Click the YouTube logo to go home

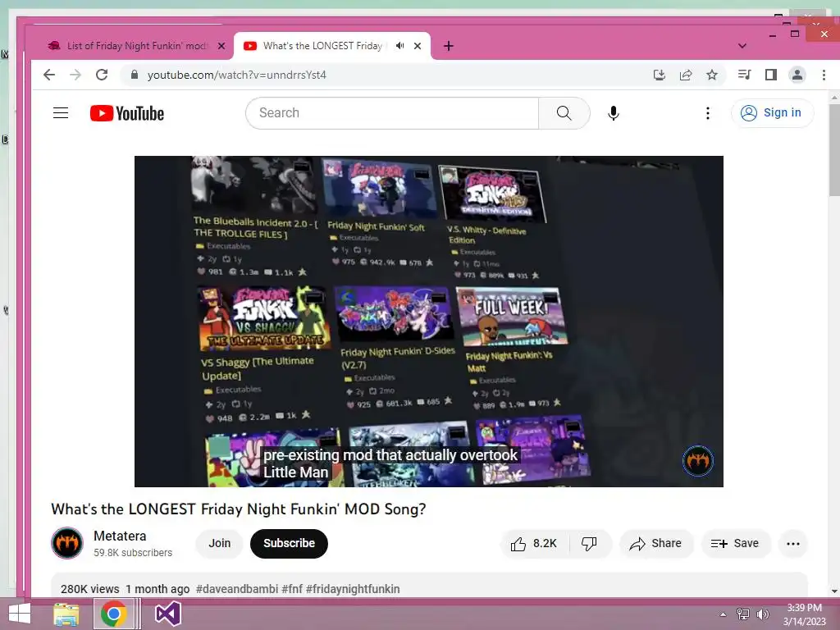tap(127, 113)
